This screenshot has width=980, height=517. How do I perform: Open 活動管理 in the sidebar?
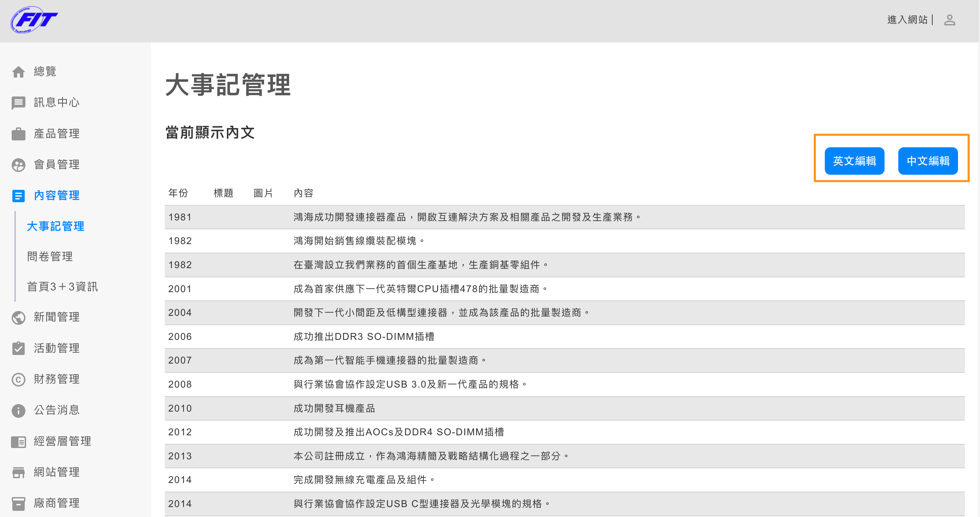pos(57,348)
